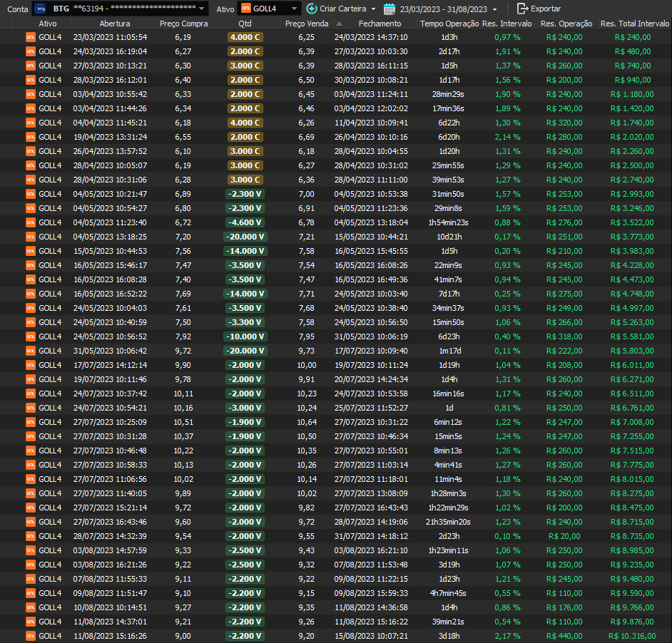Click the Criar Carteira plus icon
The height and width of the screenshot is (643, 672).
[x=312, y=9]
